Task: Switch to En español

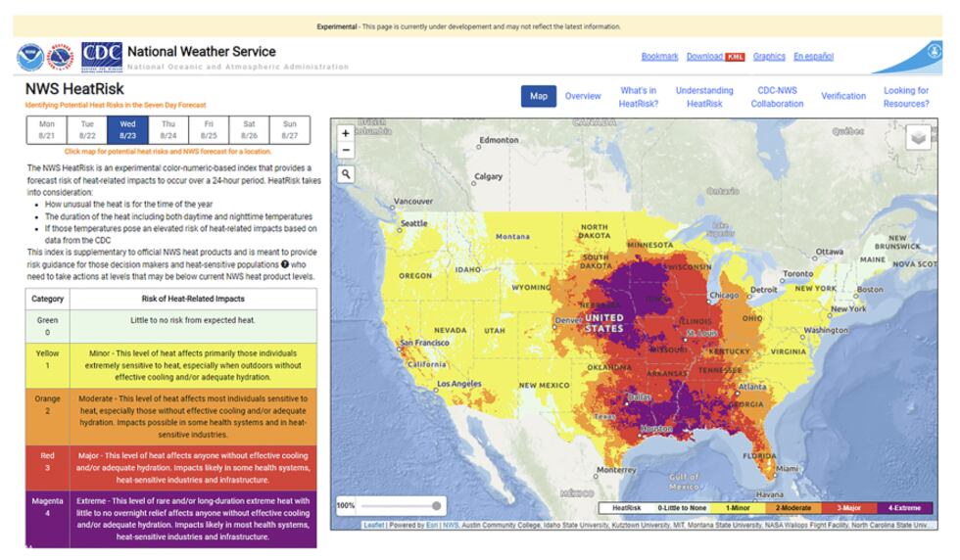Action: click(814, 57)
